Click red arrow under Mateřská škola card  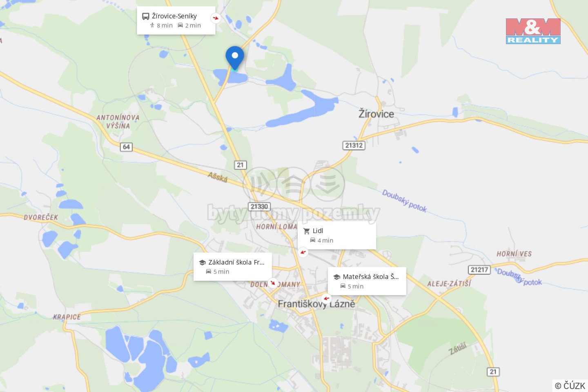click(x=326, y=298)
